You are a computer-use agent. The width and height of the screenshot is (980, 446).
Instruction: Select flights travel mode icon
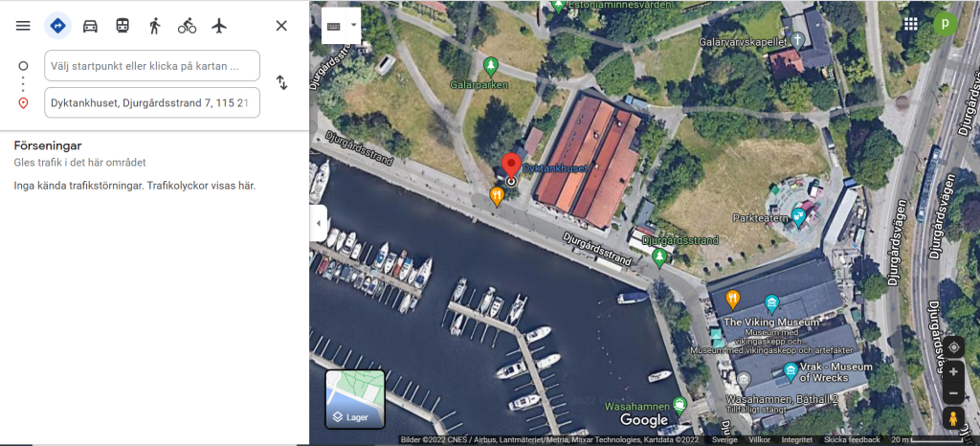coord(219,26)
